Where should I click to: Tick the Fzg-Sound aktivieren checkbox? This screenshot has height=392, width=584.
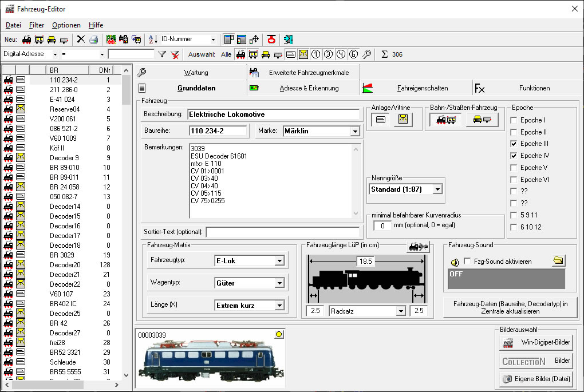click(x=468, y=262)
